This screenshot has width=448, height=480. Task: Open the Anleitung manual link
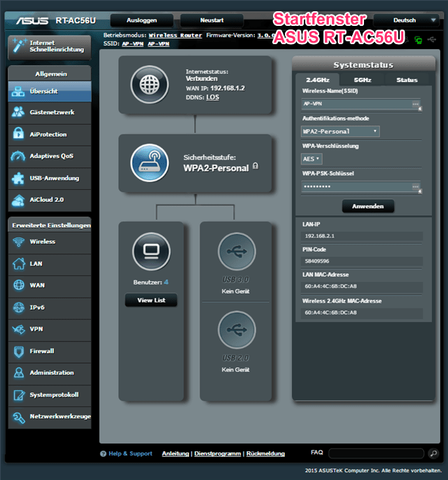(176, 453)
